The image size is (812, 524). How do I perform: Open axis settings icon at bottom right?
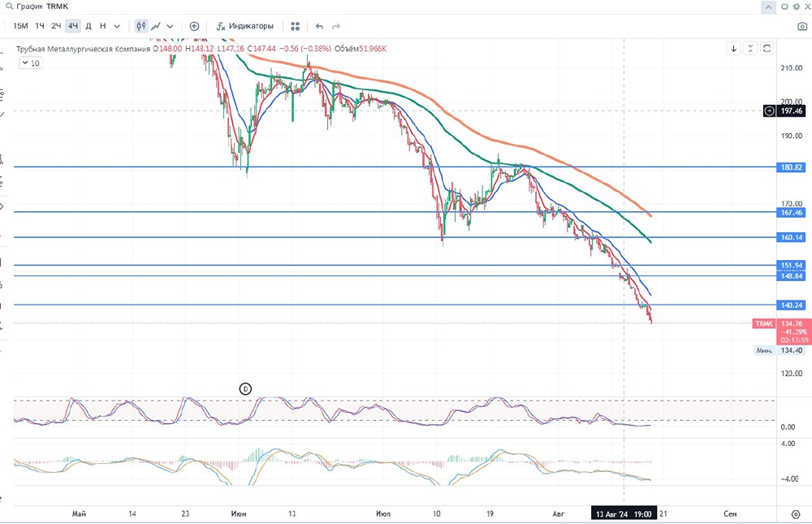pos(796,514)
